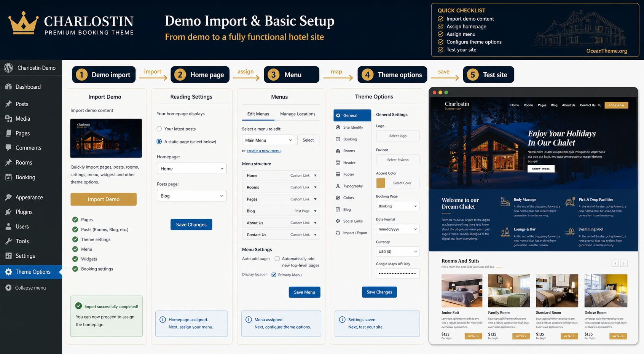Image resolution: width=644 pixels, height=354 pixels.
Task: Open the Booking tab in Theme Options
Action: point(350,139)
